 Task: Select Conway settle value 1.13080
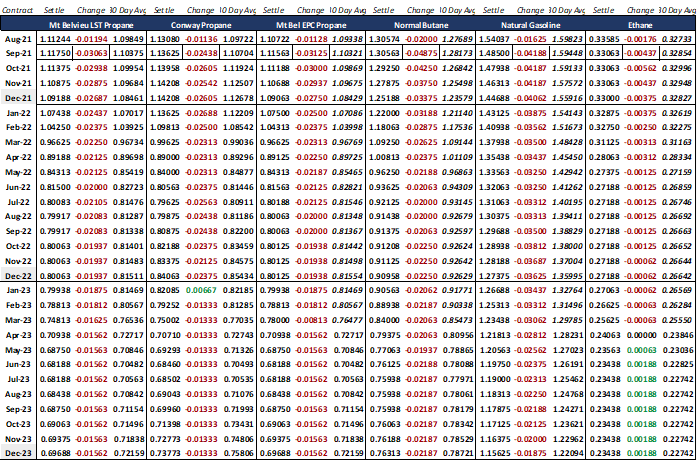pyautogui.click(x=165, y=39)
